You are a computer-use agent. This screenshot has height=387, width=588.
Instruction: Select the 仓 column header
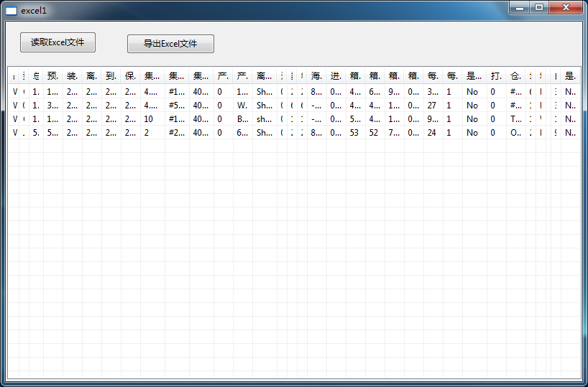coord(516,76)
